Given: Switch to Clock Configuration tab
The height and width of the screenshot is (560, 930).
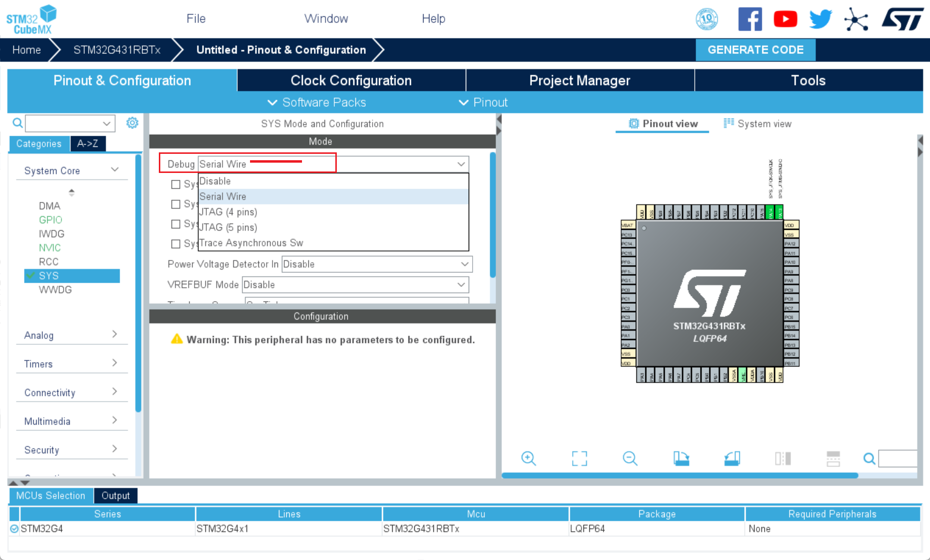Looking at the screenshot, I should click(x=351, y=80).
